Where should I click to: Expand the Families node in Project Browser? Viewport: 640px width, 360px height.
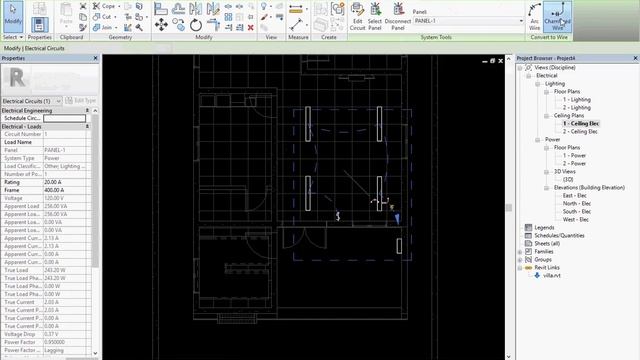click(x=520, y=252)
